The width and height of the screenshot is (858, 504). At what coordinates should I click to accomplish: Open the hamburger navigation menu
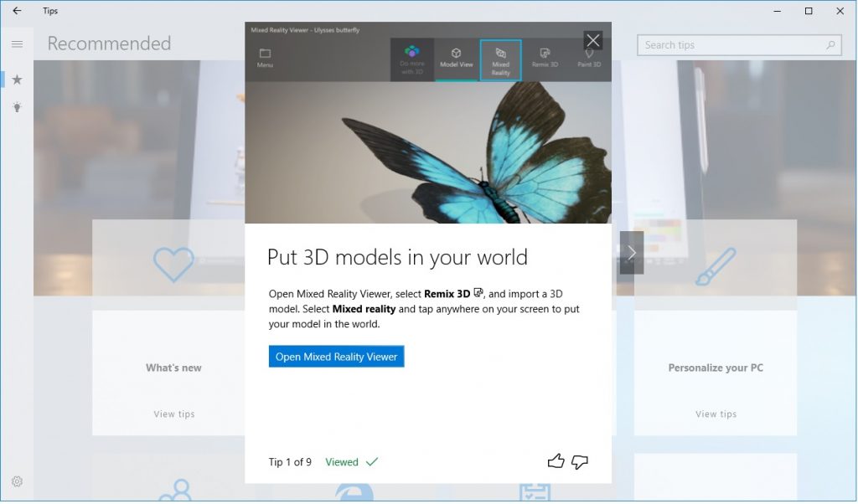[x=17, y=44]
